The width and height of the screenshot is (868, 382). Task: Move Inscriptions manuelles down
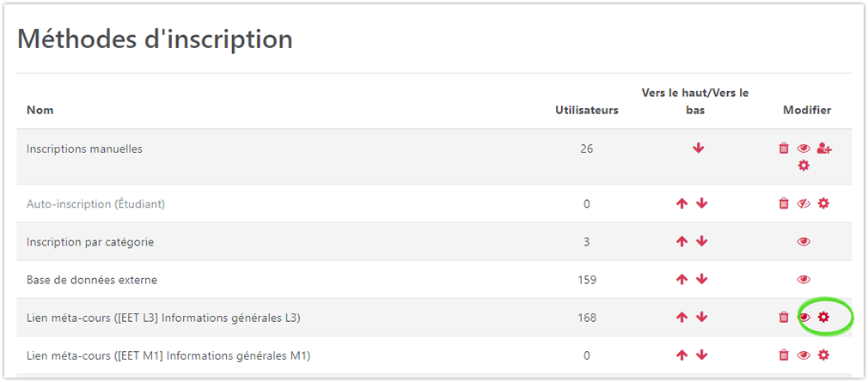click(x=698, y=149)
